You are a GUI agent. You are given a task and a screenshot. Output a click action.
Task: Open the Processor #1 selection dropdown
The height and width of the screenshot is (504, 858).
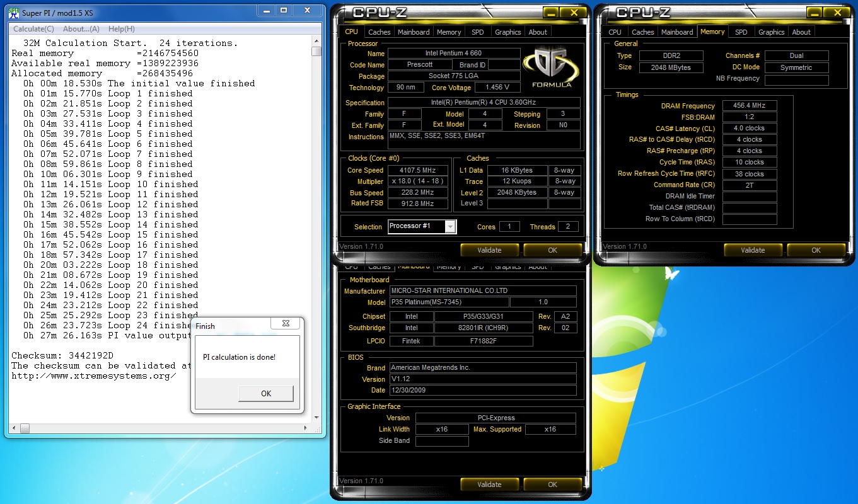450,227
